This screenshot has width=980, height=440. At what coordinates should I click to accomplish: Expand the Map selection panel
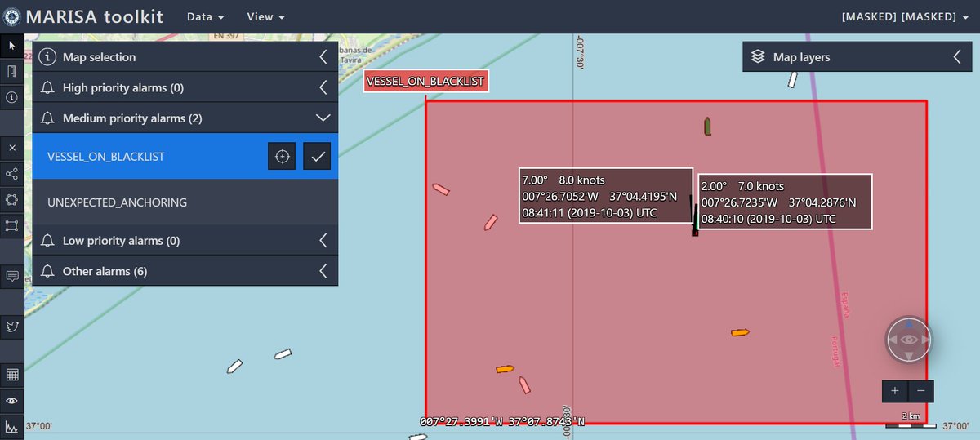pyautogui.click(x=323, y=57)
